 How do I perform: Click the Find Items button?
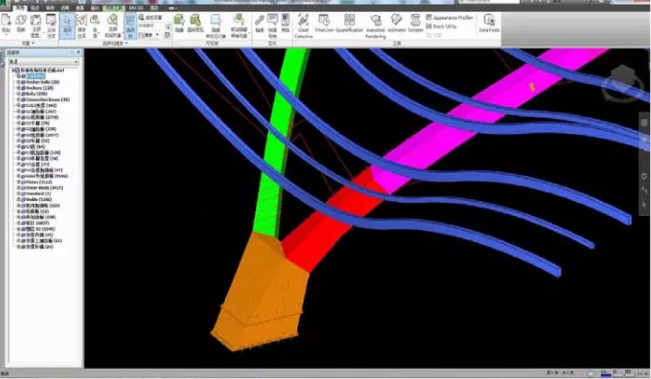point(150,17)
